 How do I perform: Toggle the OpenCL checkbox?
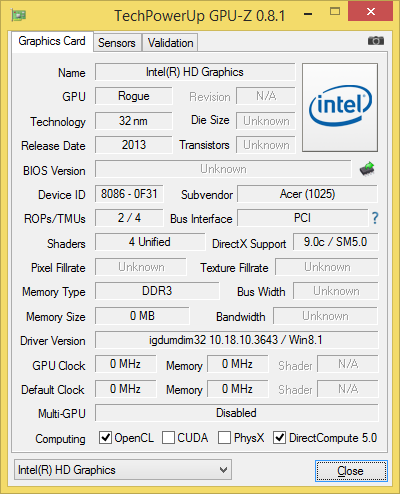click(105, 437)
